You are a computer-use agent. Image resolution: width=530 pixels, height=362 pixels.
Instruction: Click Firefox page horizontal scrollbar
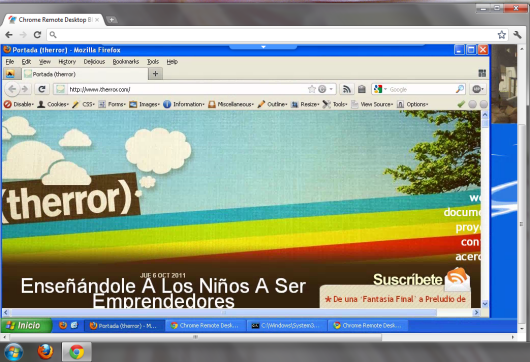[x=223, y=312]
